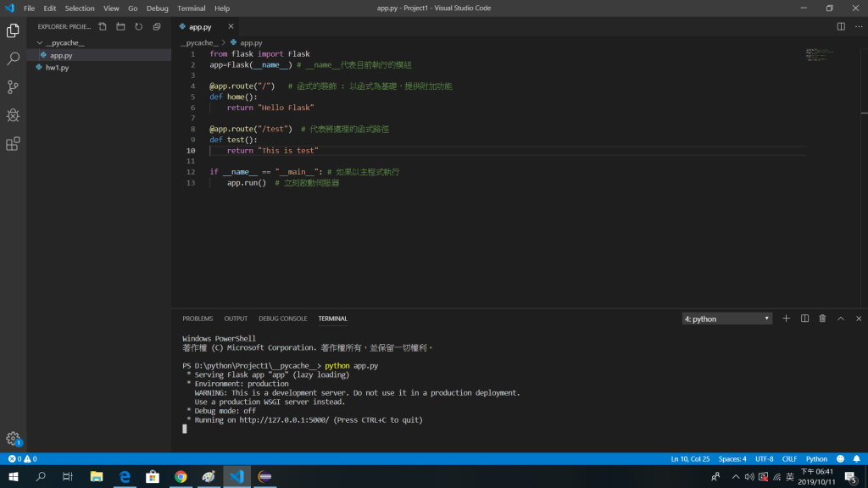Viewport: 868px width, 488px height.
Task: Change line endings via CRLF
Action: click(789, 458)
